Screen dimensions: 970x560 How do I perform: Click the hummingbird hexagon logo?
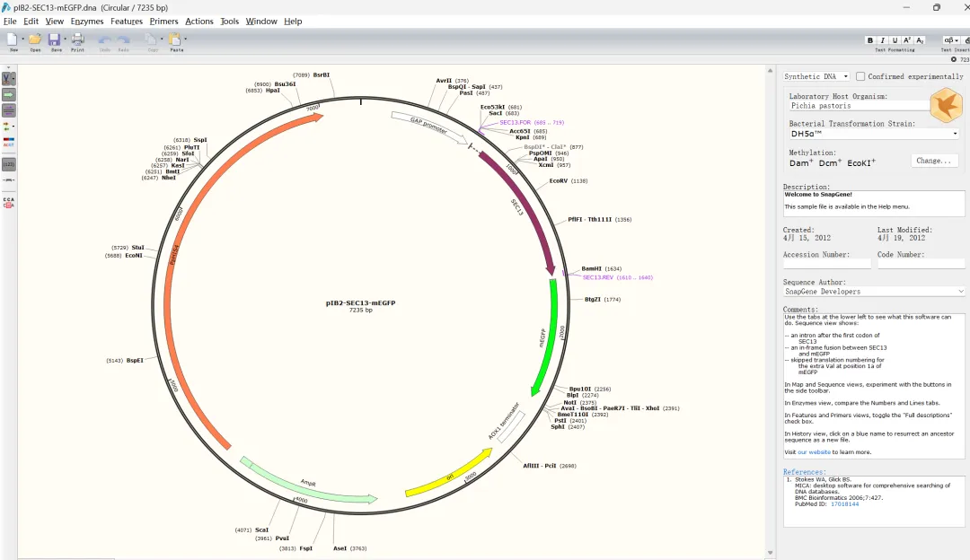(x=946, y=105)
